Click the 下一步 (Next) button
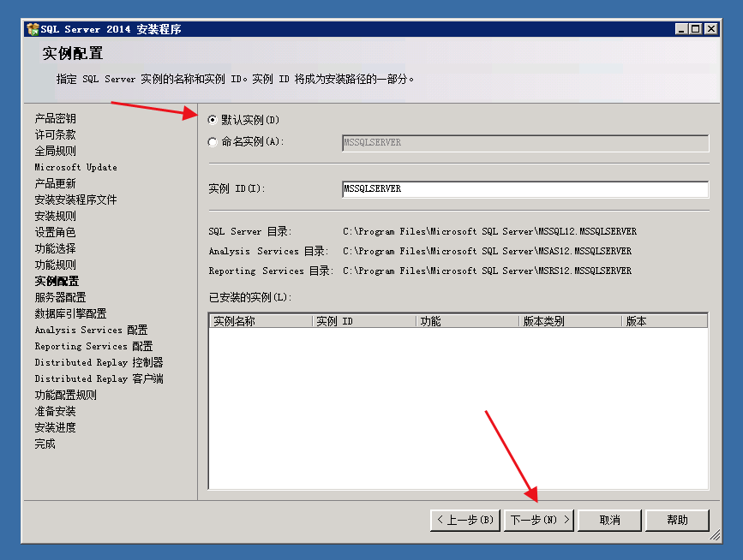Viewport: 743px width, 560px height. tap(540, 520)
